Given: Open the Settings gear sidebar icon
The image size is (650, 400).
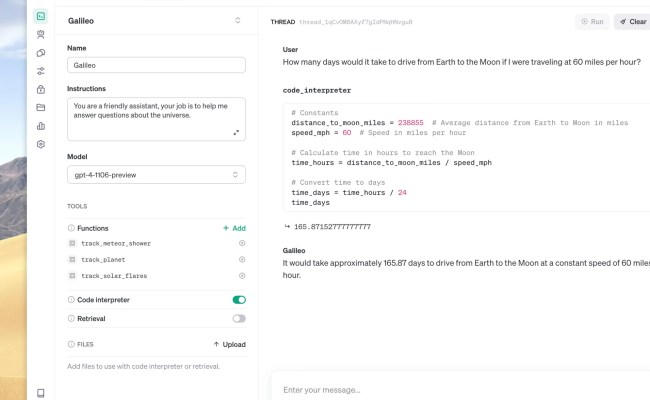Looking at the screenshot, I should click(x=41, y=144).
